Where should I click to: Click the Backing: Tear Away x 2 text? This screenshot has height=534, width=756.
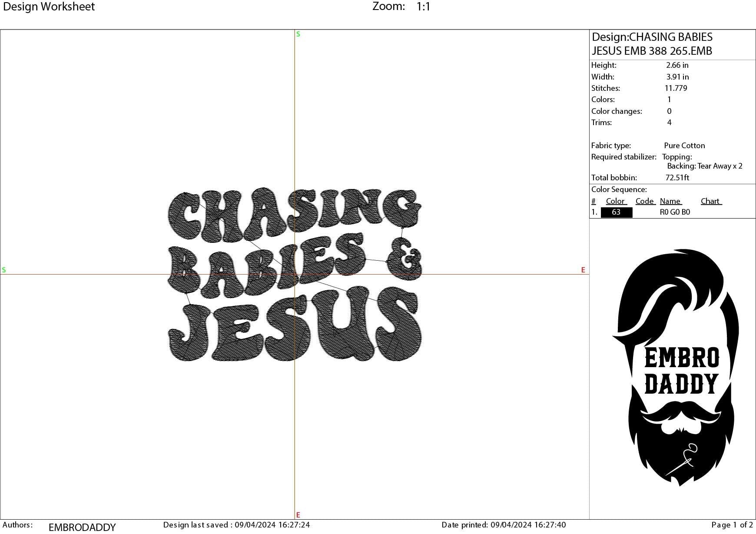(x=705, y=166)
